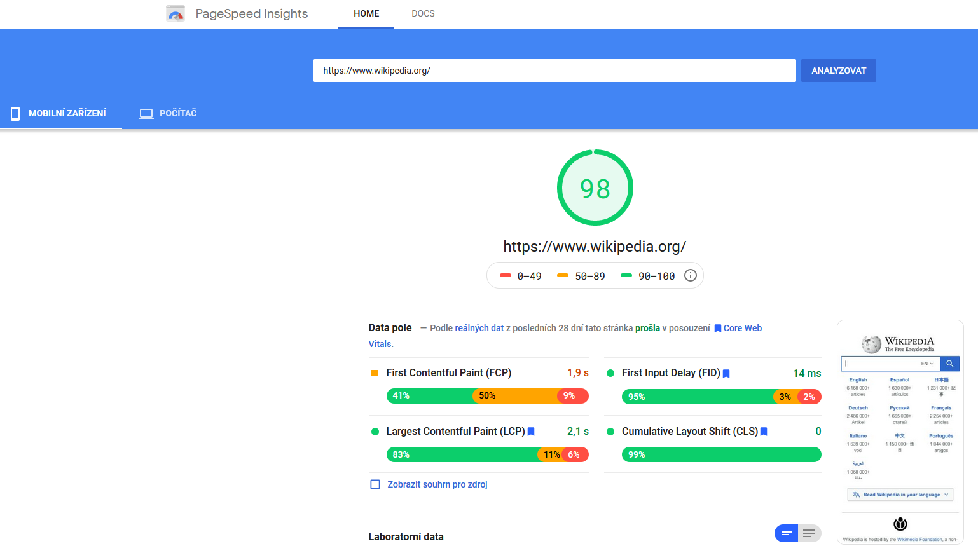This screenshot has width=978, height=560.
Task: Switch to Počítač tab
Action: click(168, 113)
